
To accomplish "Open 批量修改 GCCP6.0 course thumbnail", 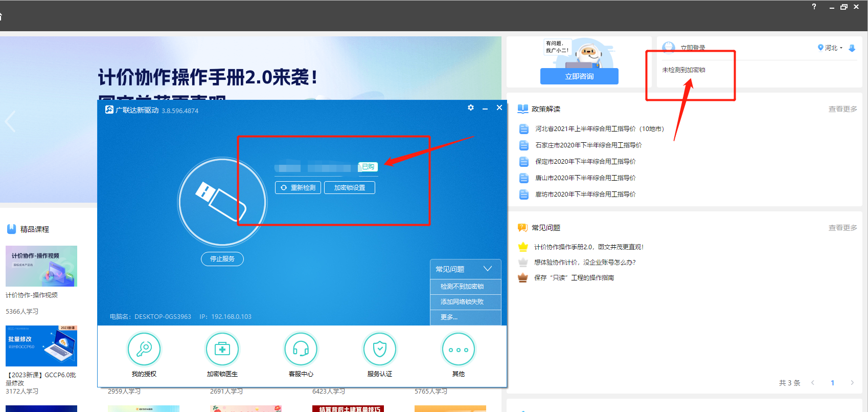I will [x=41, y=346].
